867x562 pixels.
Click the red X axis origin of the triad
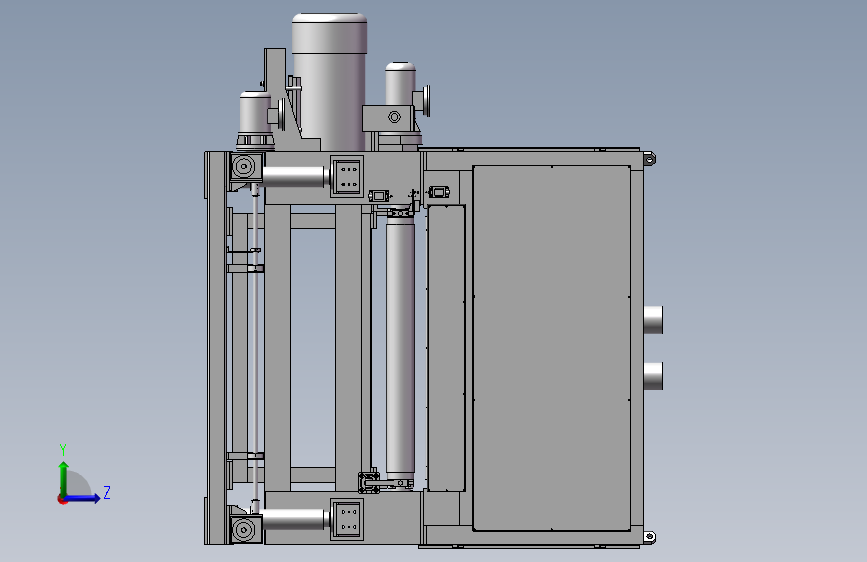click(x=62, y=499)
